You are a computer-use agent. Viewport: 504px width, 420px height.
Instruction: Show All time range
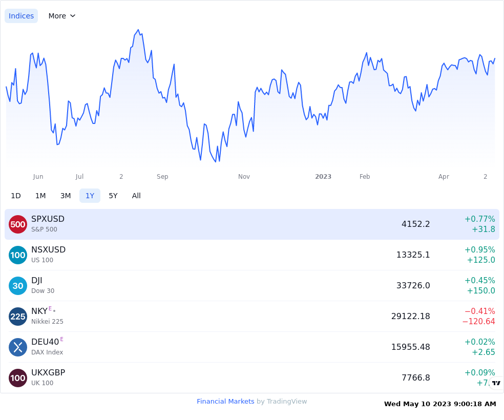[136, 196]
